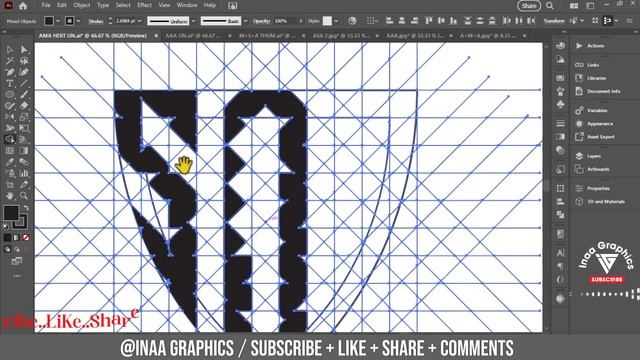Select the Eyedropper tool
Image resolution: width=640 pixels, height=360 pixels.
[10, 162]
